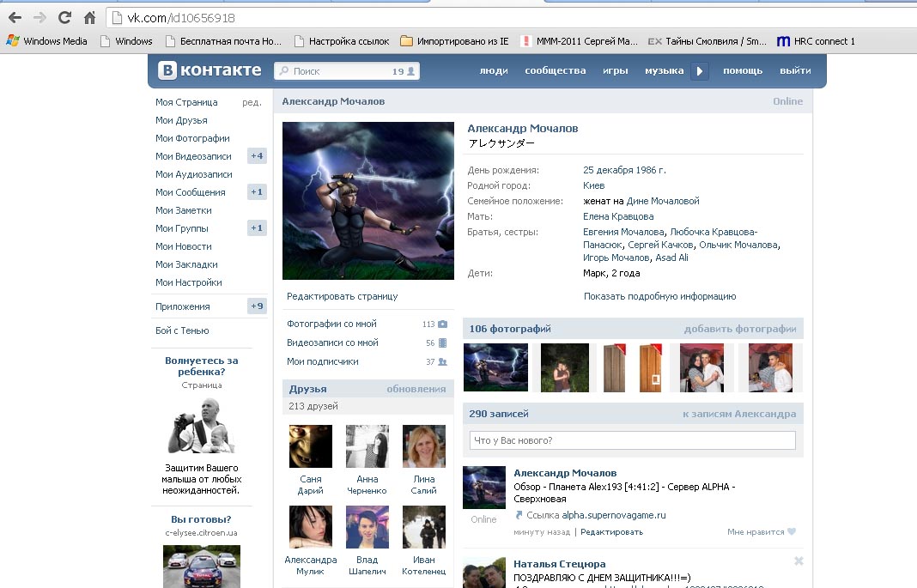Delete Наталья Стецюра's post with X icon

click(799, 561)
